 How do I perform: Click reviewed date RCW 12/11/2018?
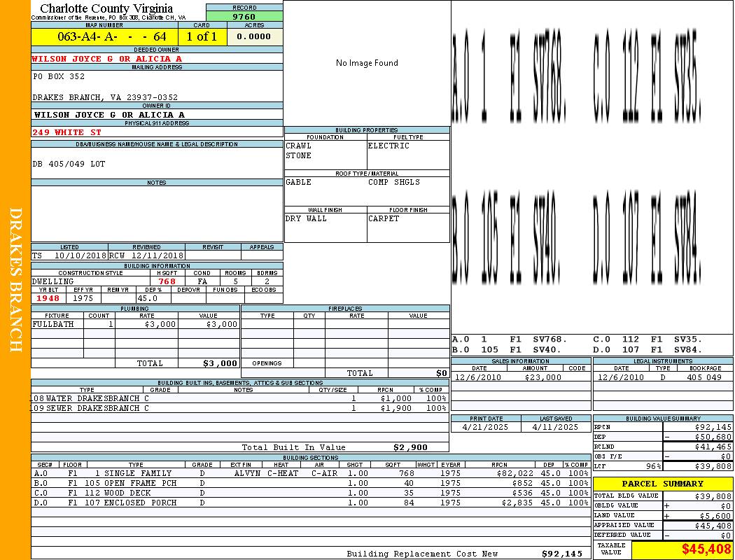(146, 255)
